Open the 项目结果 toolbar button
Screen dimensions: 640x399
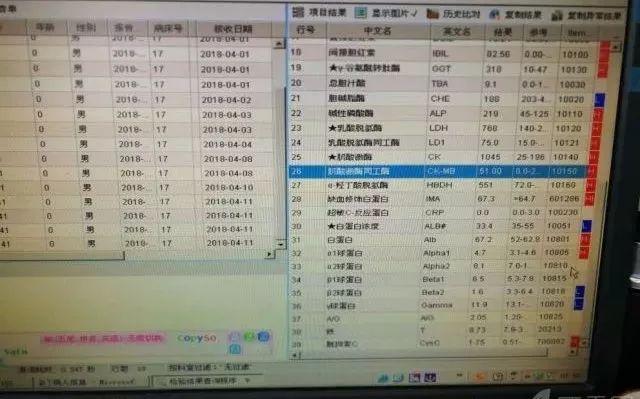pyautogui.click(x=320, y=13)
